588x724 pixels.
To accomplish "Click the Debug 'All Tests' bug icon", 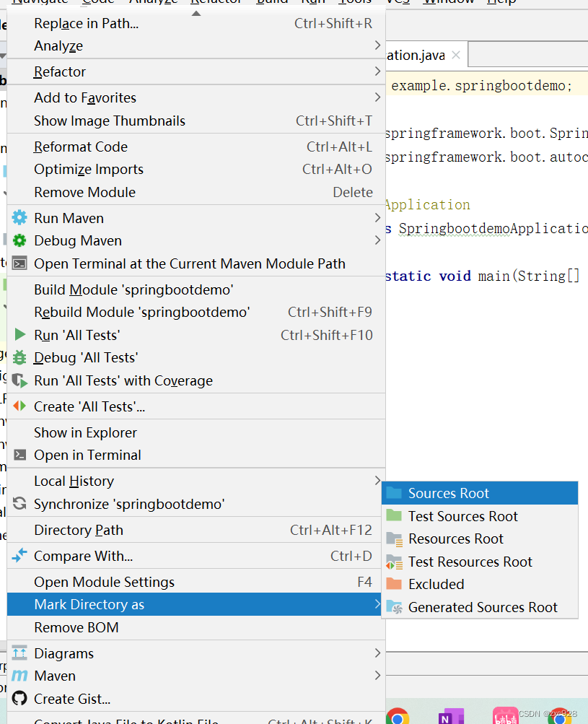I will (x=19, y=357).
